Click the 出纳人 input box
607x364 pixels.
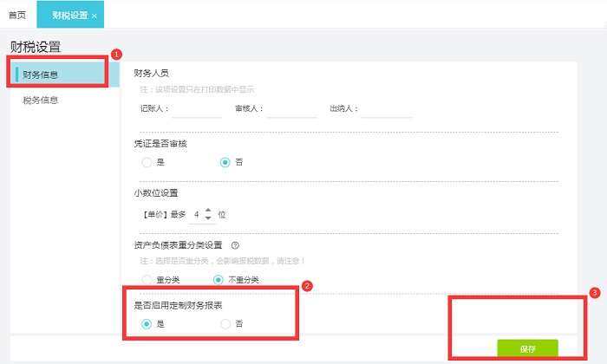tap(387, 109)
